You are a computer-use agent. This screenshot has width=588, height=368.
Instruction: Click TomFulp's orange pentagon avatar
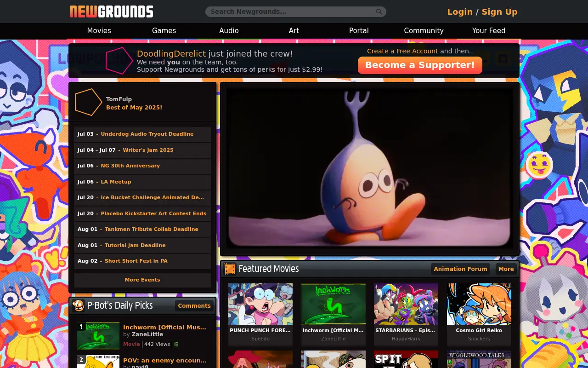click(x=88, y=102)
